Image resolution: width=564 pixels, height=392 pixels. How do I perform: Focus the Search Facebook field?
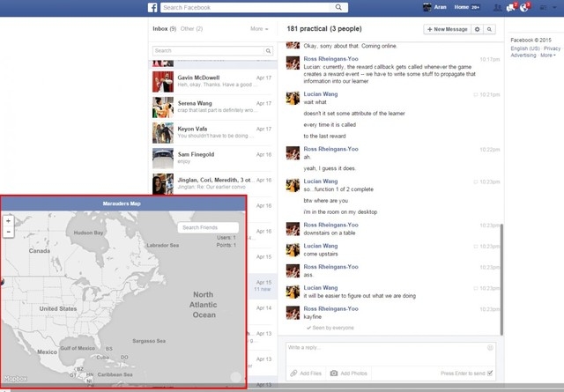tap(247, 7)
